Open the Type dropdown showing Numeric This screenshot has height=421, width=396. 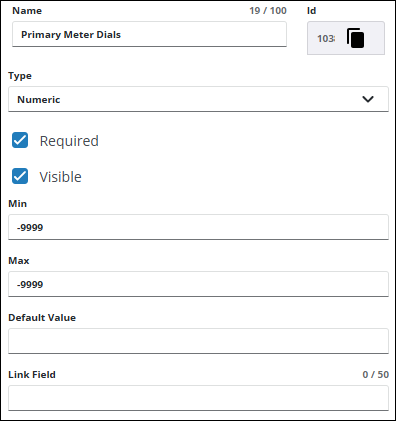(x=198, y=99)
